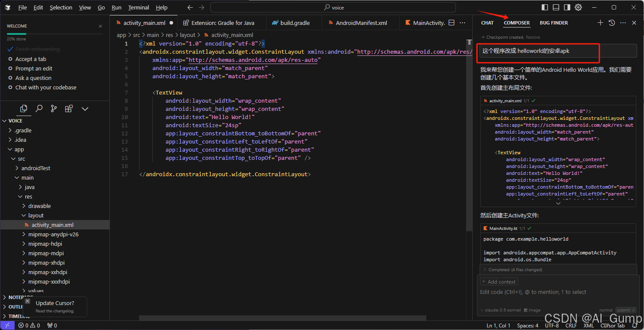Close the Welcome onboarding panel
The width and height of the screenshot is (644, 330).
[x=100, y=26]
